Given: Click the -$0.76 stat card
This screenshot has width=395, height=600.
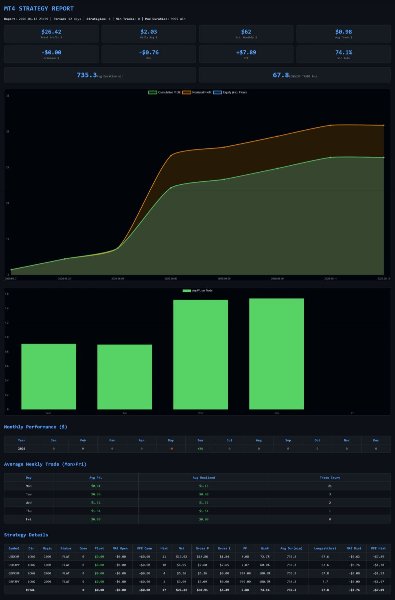Looking at the screenshot, I should click(x=149, y=54).
